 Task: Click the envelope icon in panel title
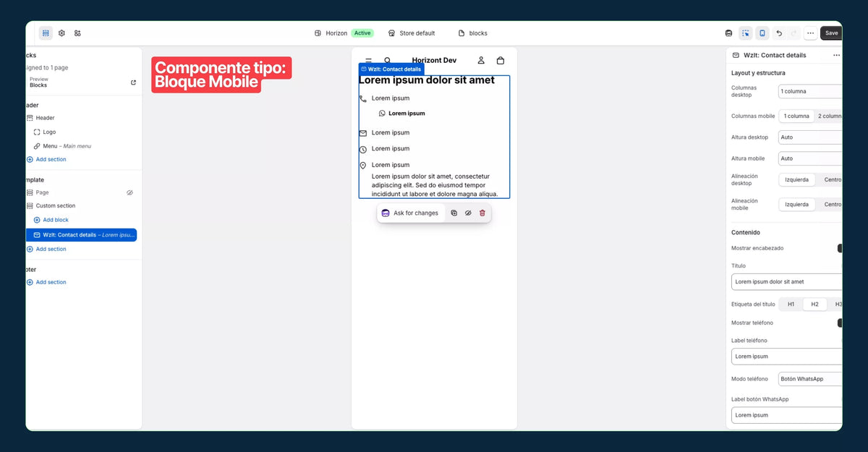736,55
